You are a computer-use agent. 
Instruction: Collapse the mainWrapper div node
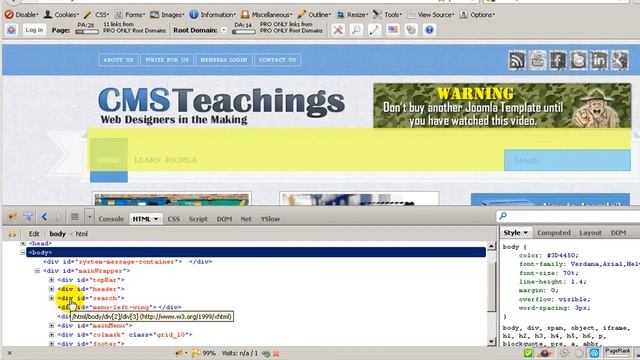tap(37, 271)
